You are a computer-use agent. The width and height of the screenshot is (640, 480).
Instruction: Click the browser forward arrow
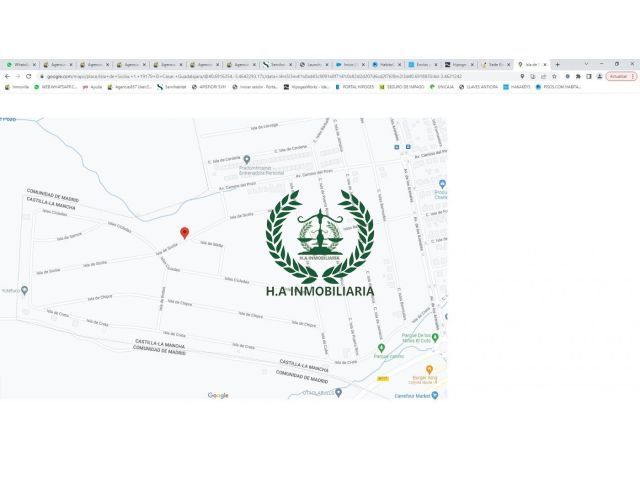[18, 76]
